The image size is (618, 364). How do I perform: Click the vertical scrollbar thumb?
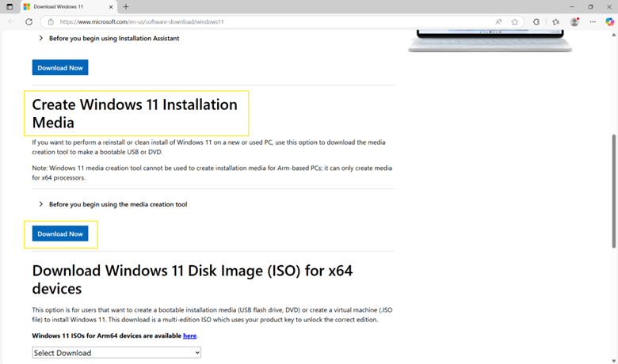(x=614, y=191)
